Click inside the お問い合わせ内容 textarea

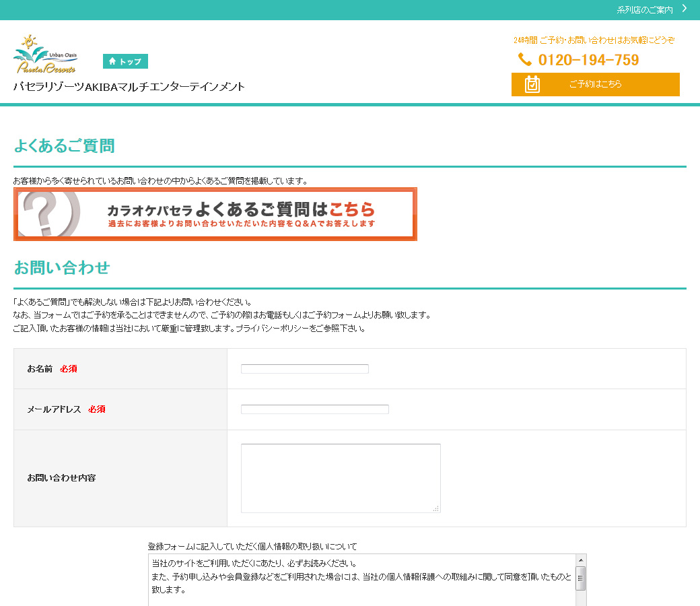[340, 477]
